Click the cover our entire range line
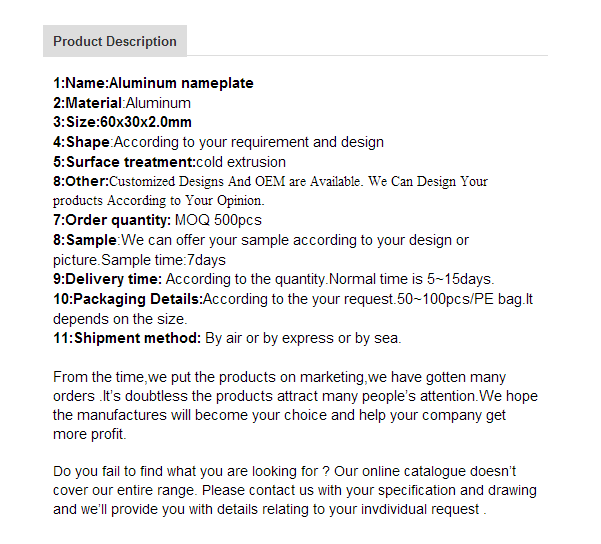The image size is (601, 544). tap(295, 490)
